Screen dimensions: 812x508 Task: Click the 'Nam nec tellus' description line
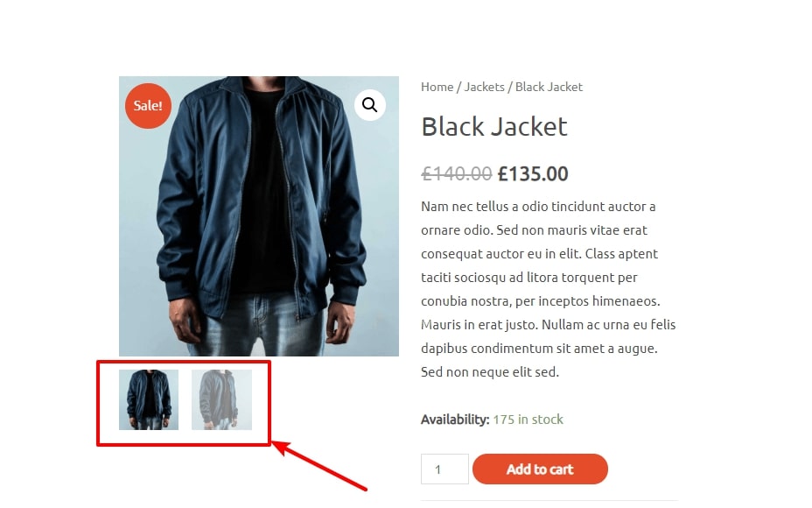[x=539, y=207]
